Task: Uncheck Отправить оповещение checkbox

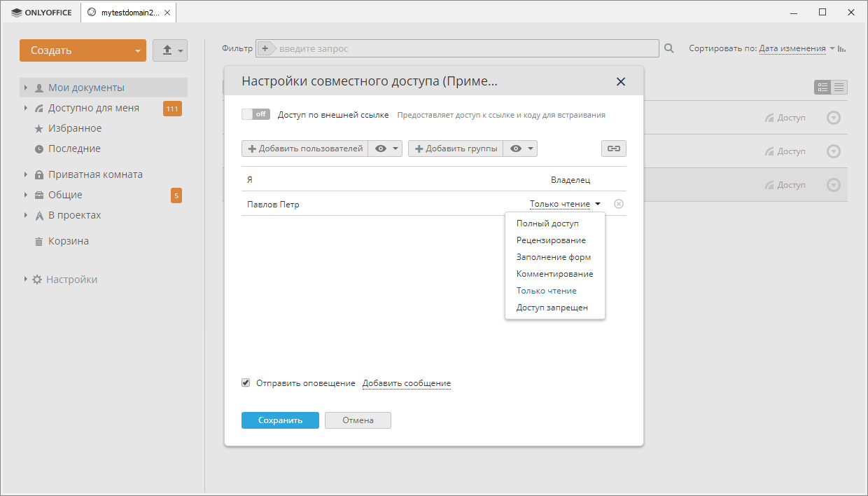Action: coord(246,383)
